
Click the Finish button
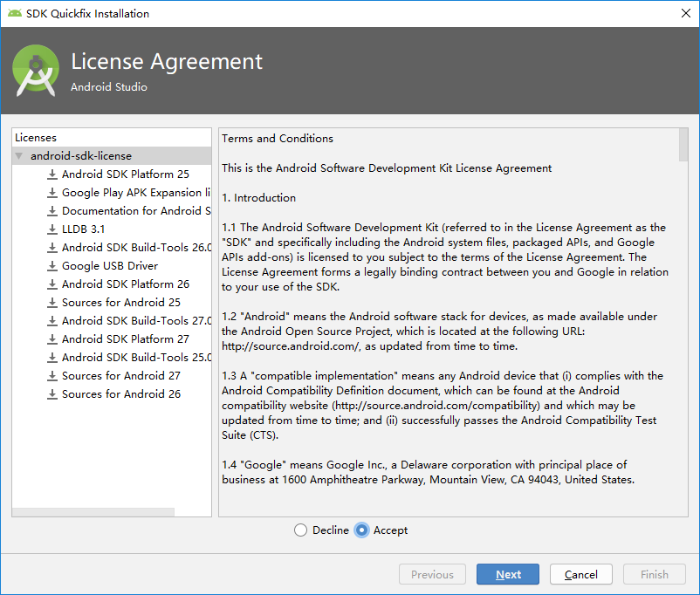click(655, 574)
